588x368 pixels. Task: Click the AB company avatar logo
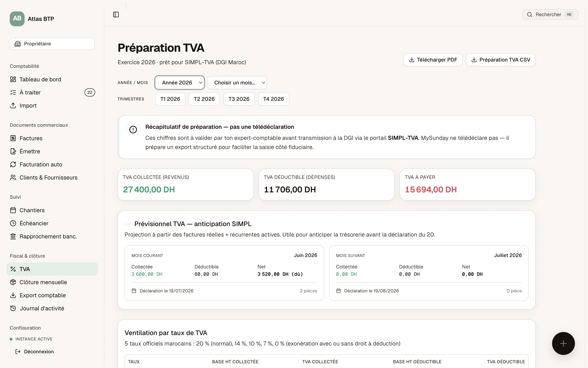pos(17,19)
